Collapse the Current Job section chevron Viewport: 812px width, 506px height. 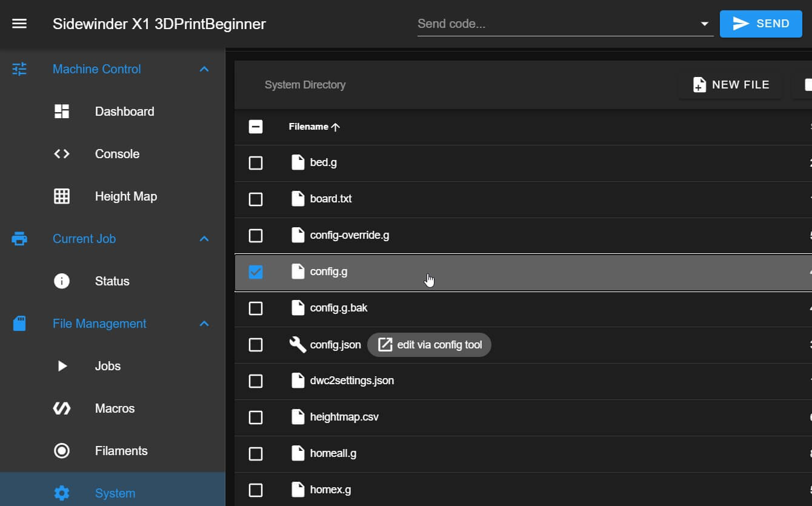[x=204, y=239]
